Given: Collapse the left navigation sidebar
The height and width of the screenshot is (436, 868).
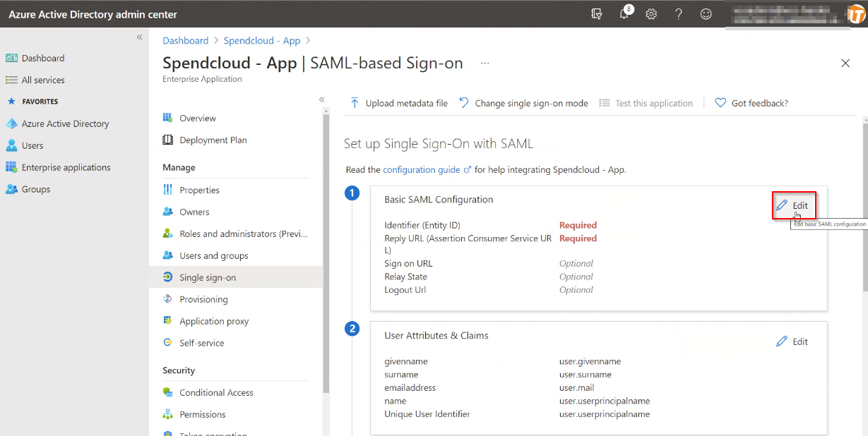Looking at the screenshot, I should click(x=139, y=37).
